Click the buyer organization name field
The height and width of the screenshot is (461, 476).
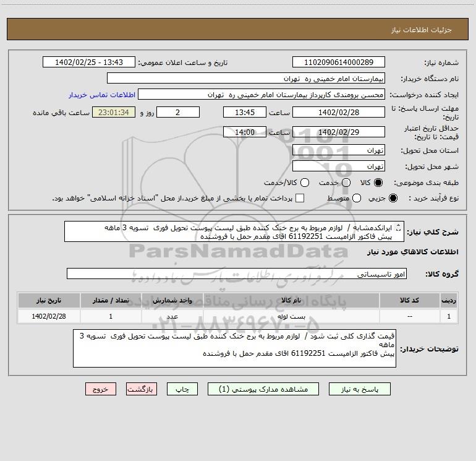tap(246, 78)
